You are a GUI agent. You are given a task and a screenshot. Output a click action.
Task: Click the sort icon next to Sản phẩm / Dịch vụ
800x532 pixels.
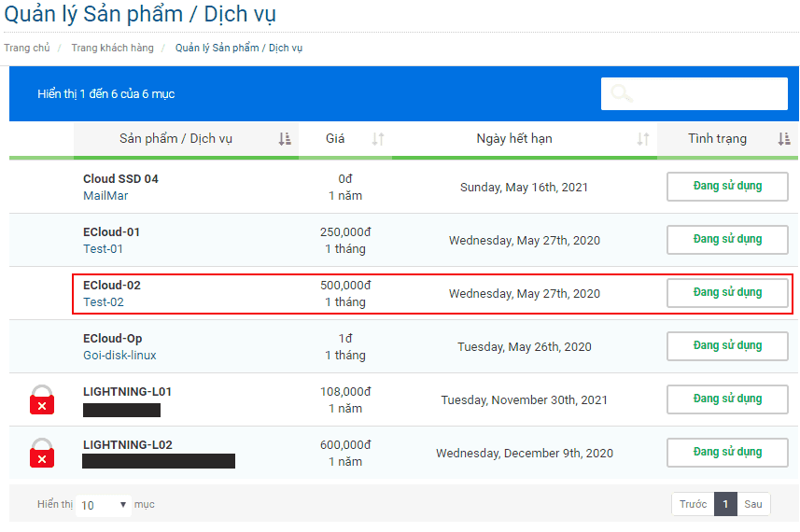285,139
